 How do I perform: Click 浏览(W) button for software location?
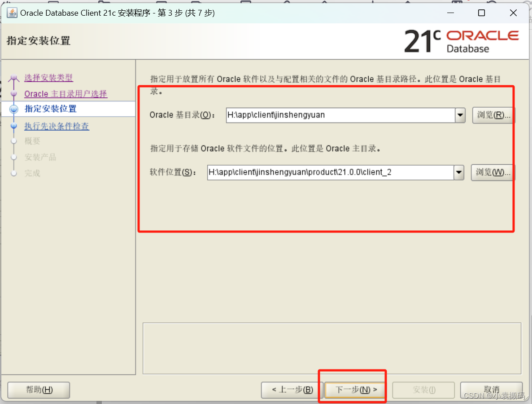493,172
